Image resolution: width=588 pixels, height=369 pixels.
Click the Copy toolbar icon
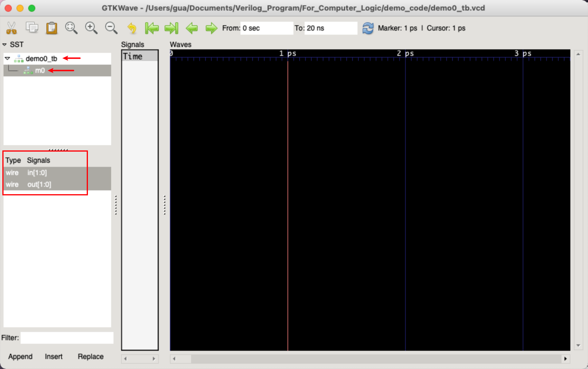point(32,28)
